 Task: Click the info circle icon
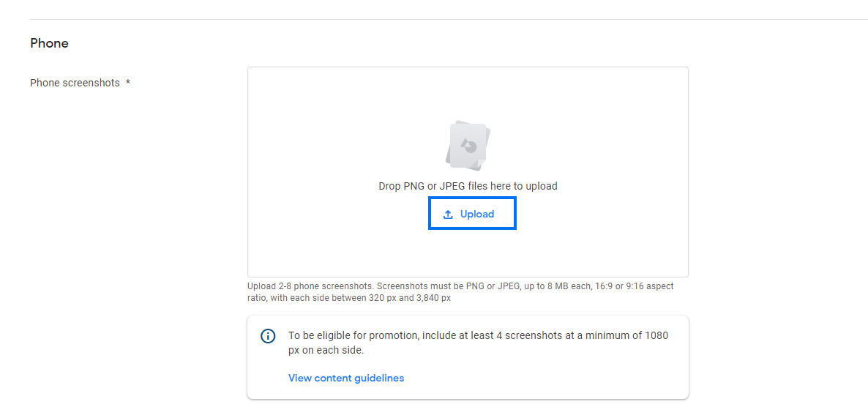[269, 336]
